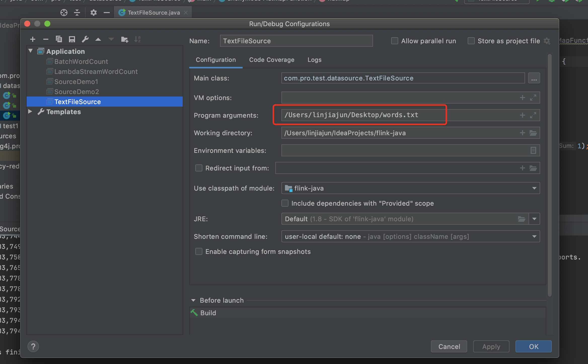Open the Shorten command line dropdown
Screen dimensions: 588x364
pos(534,236)
